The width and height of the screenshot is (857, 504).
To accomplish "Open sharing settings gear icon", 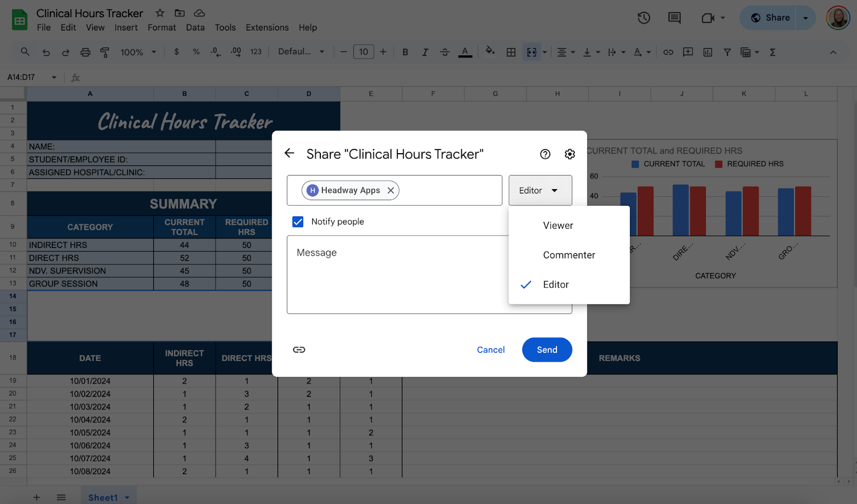I will click(x=569, y=154).
